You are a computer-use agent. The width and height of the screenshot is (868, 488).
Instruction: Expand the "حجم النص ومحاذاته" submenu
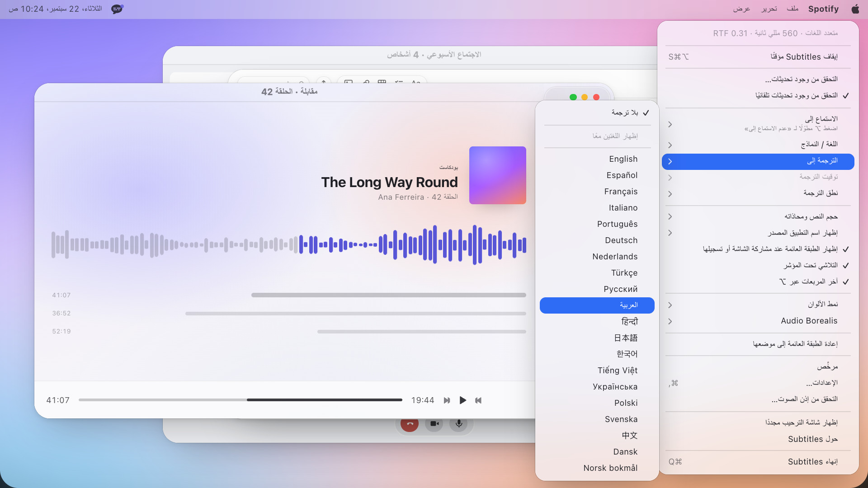[x=758, y=217]
